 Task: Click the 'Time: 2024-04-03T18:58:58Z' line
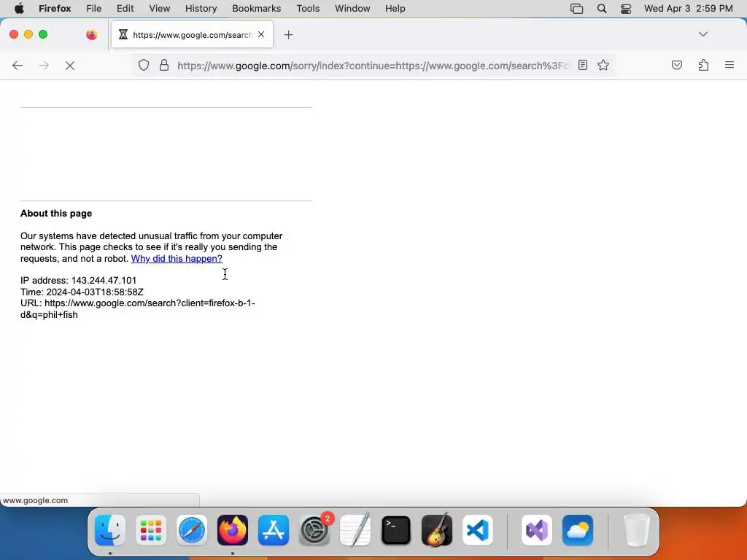click(82, 292)
